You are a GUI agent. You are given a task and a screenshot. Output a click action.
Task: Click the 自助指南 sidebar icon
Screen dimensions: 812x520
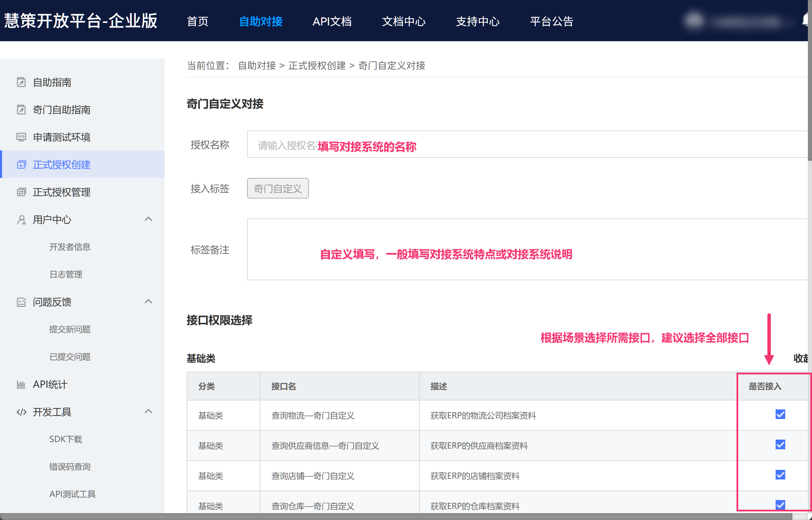21,82
